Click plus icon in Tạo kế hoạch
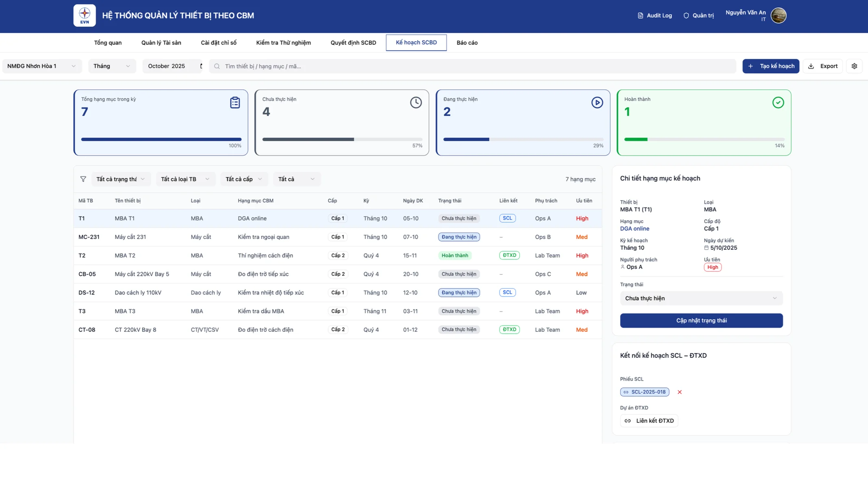 point(751,66)
